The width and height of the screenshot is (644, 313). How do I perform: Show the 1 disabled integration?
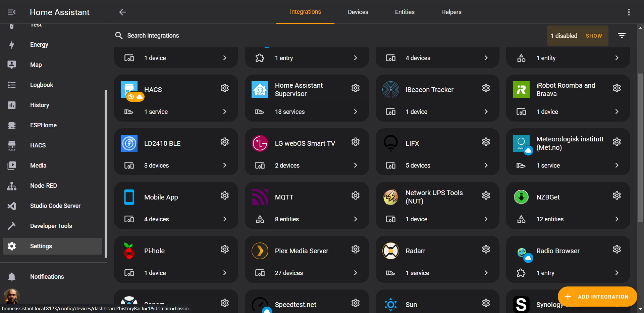594,36
